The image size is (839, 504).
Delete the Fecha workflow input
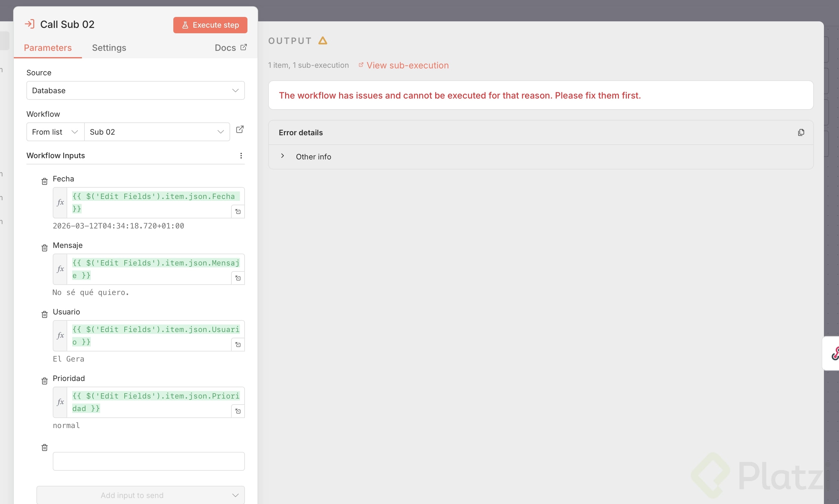click(45, 181)
